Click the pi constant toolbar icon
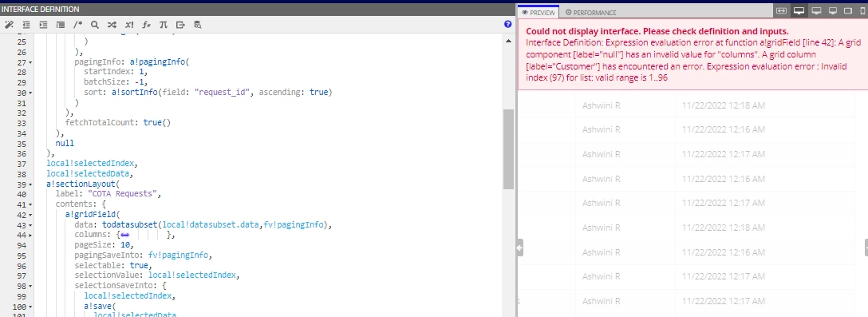868x317 pixels. pos(163,25)
